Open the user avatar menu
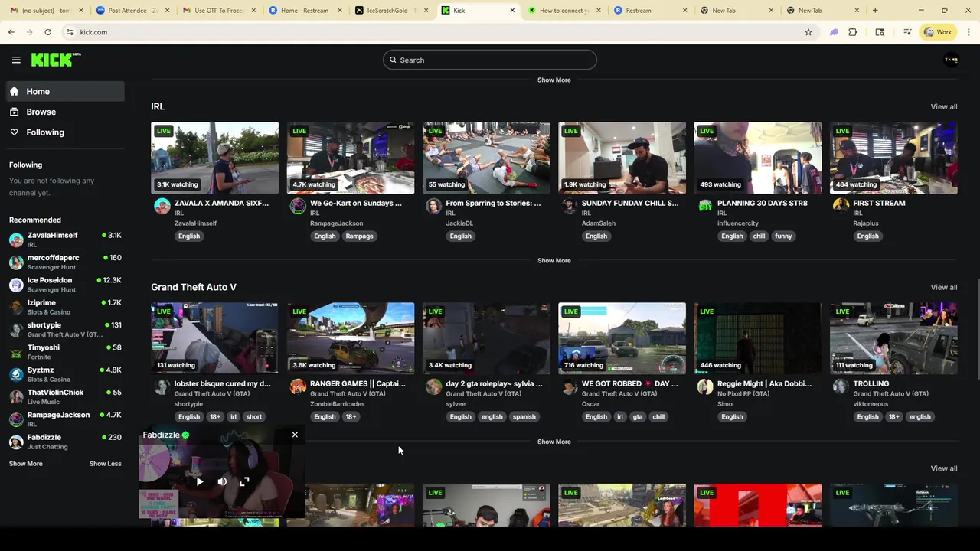Viewport: 980px width, 551px height. point(951,60)
